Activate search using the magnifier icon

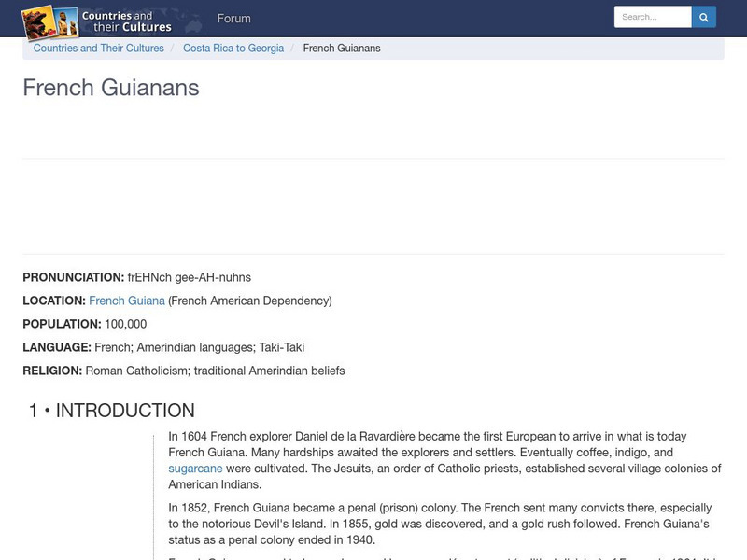[x=703, y=16]
